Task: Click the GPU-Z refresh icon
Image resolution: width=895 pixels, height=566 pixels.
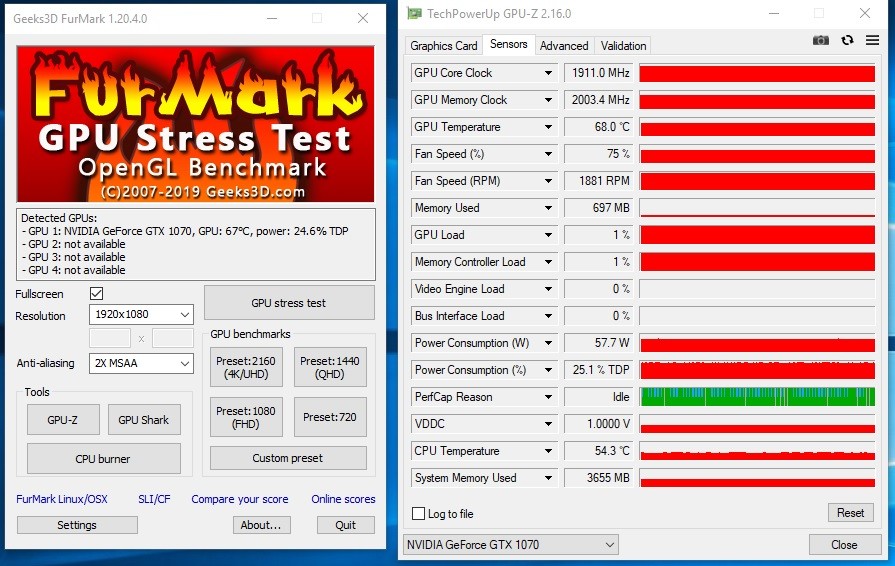Action: tap(847, 41)
